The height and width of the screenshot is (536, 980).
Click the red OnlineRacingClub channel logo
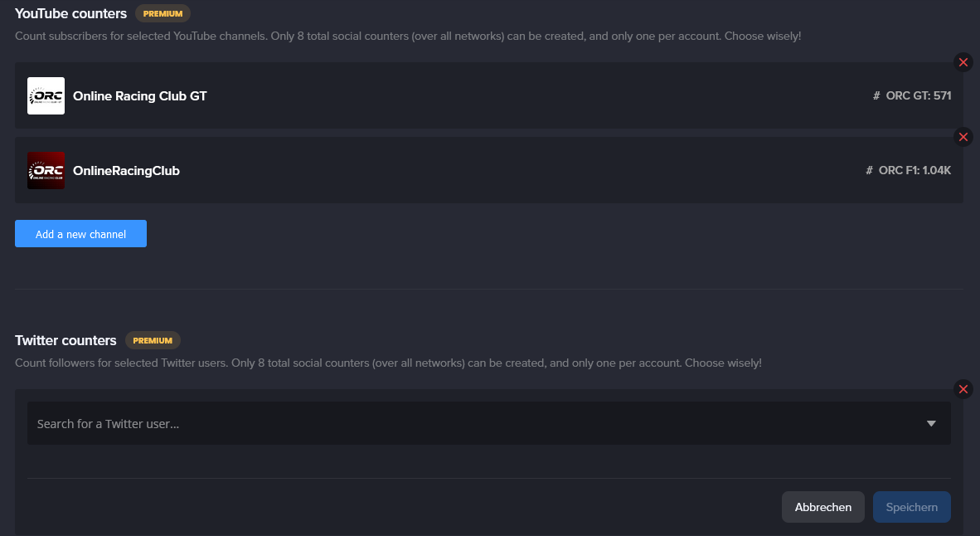coord(46,171)
